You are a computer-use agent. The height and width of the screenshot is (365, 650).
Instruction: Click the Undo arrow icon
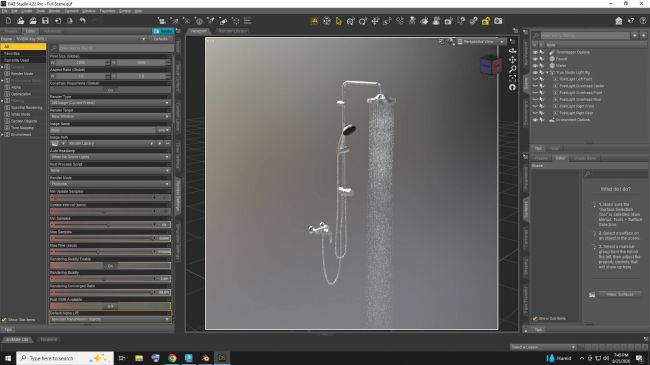(82, 21)
